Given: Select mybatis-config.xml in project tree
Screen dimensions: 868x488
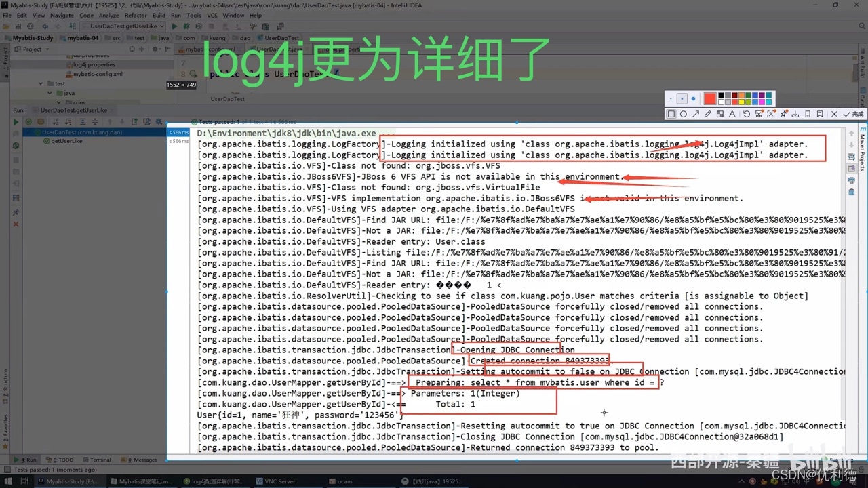Looking at the screenshot, I should point(98,75).
